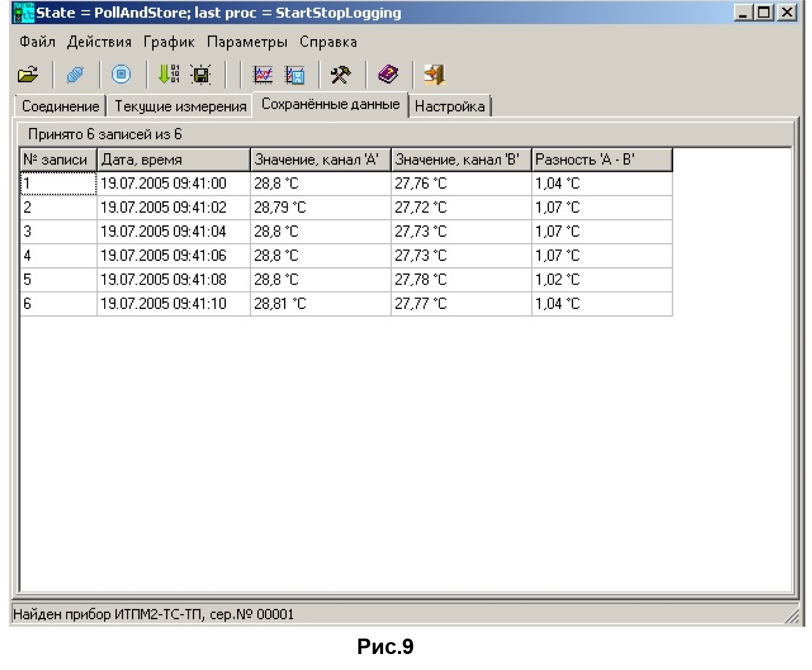This screenshot has height=670, width=812.
Task: Switch to the Настройка tab
Action: (x=450, y=106)
